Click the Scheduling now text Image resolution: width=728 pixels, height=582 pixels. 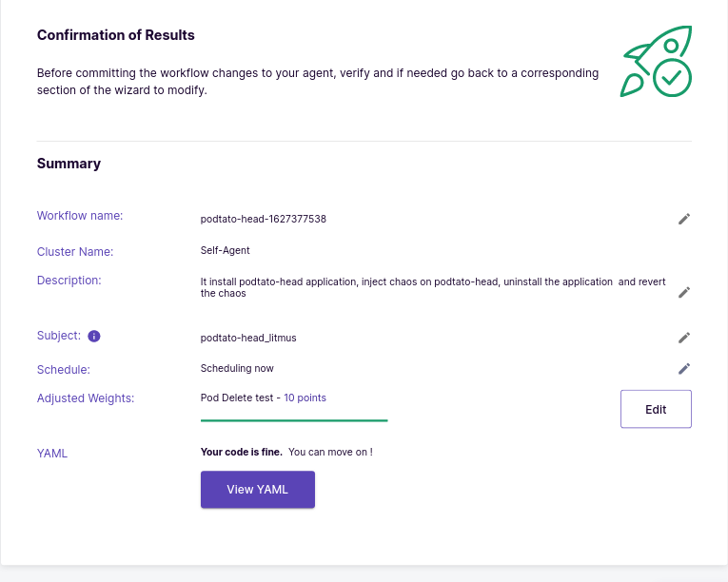point(237,369)
